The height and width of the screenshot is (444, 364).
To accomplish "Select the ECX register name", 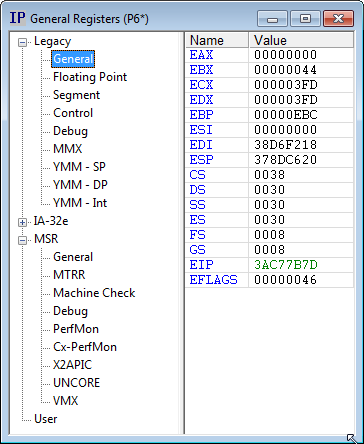I will coord(201,85).
